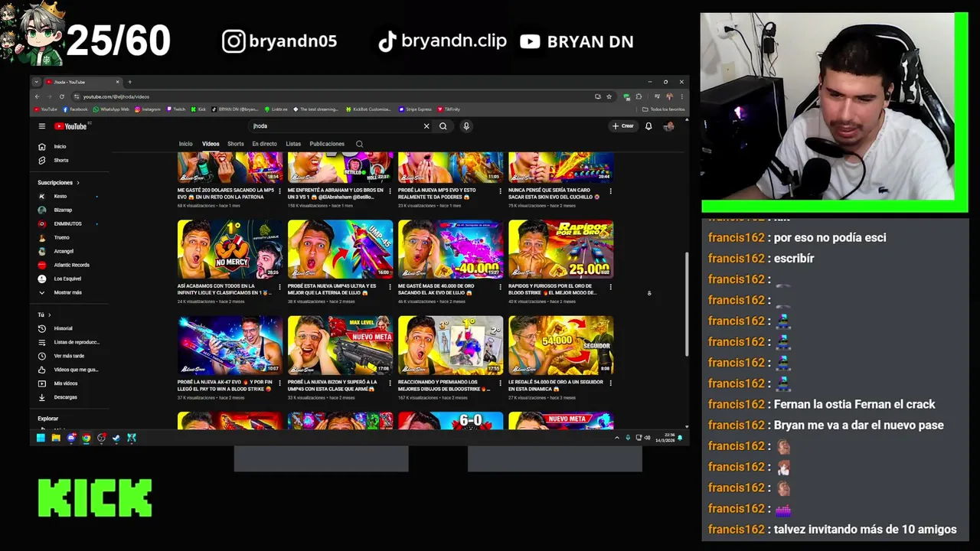The image size is (980, 551).
Task: Open the NO MERCY Infinity League video thumbnail
Action: click(230, 249)
